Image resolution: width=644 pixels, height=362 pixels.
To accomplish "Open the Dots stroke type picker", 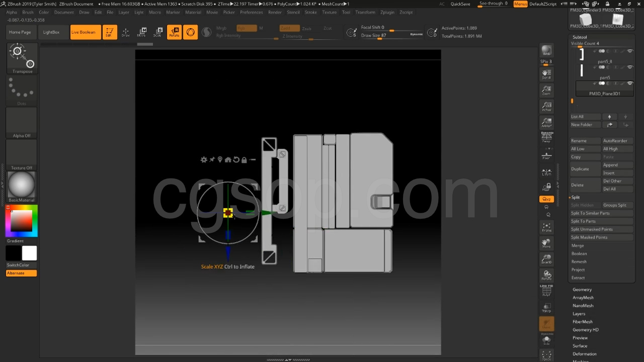I will click(22, 92).
